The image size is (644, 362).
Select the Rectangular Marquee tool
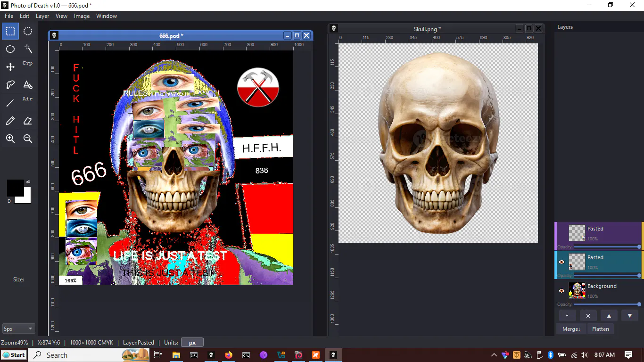tap(10, 31)
